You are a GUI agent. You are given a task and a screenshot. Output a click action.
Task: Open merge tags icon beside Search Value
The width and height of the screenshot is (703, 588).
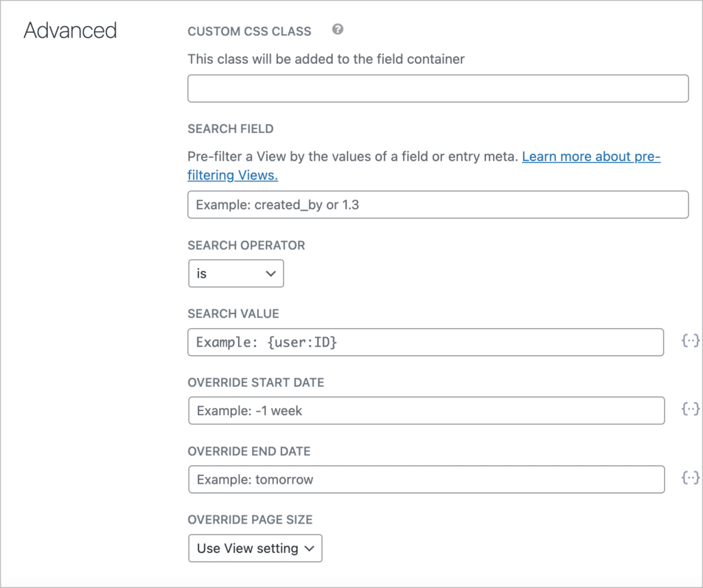click(x=690, y=341)
